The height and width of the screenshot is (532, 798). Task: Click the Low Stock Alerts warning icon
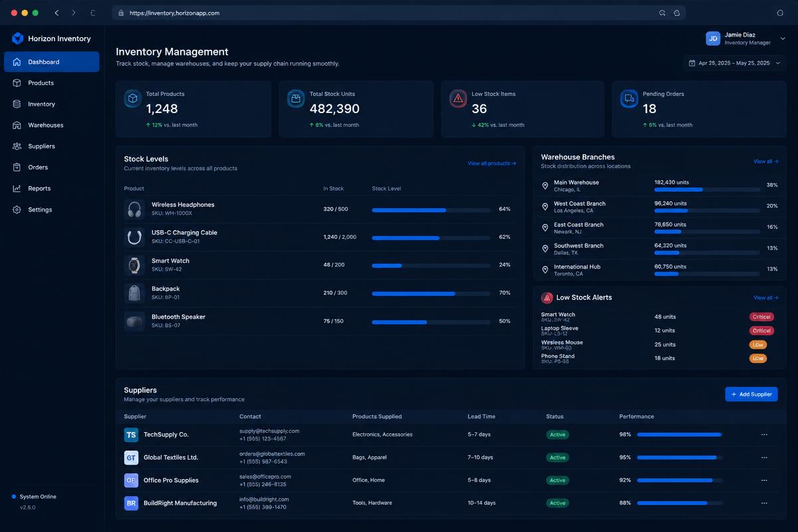547,298
